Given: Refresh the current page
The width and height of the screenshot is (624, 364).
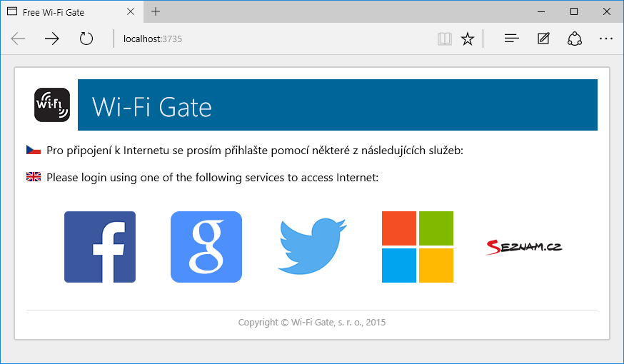Looking at the screenshot, I should pos(86,39).
